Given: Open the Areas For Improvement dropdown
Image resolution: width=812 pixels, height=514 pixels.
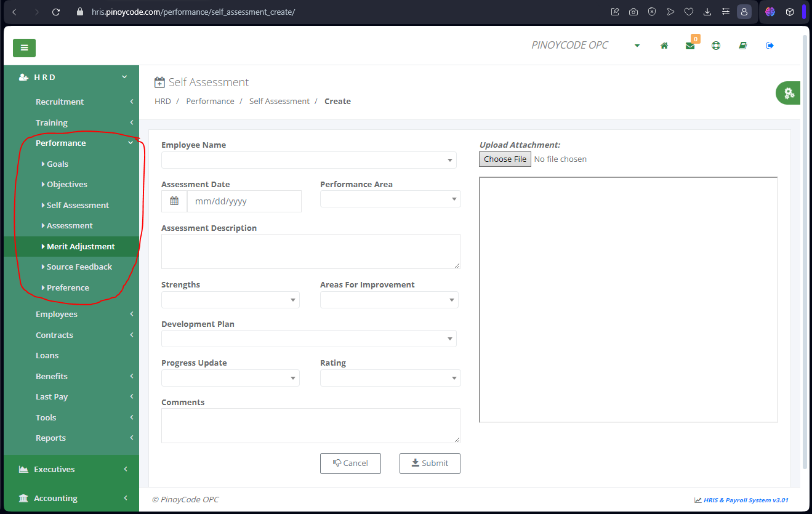Looking at the screenshot, I should 389,300.
